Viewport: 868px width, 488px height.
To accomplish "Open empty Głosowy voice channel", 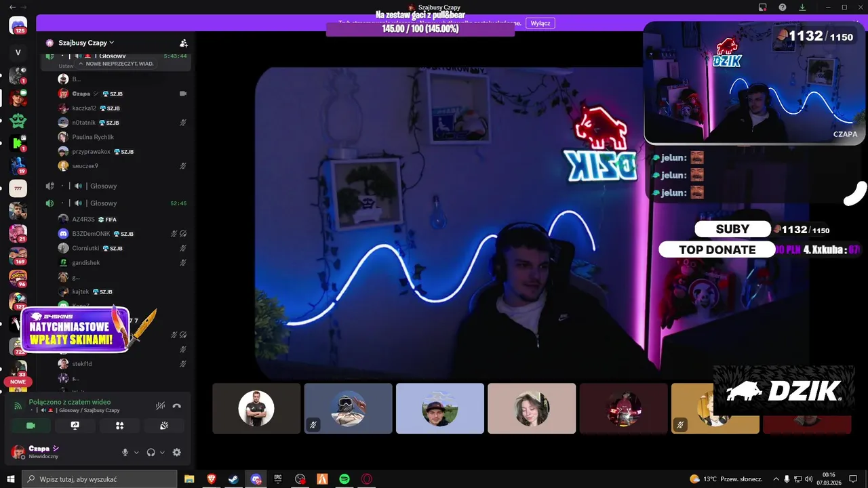I will (x=116, y=186).
